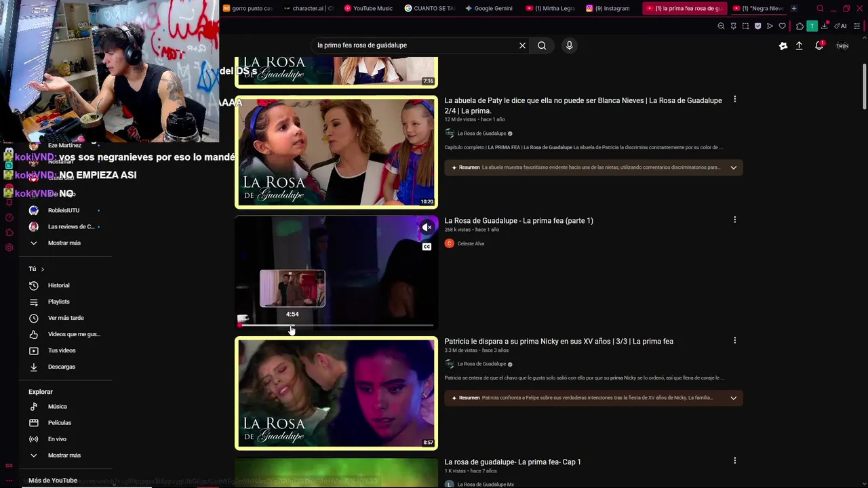This screenshot has width=868, height=488.
Task: Unmute the La prima fea preview video
Action: (x=427, y=228)
